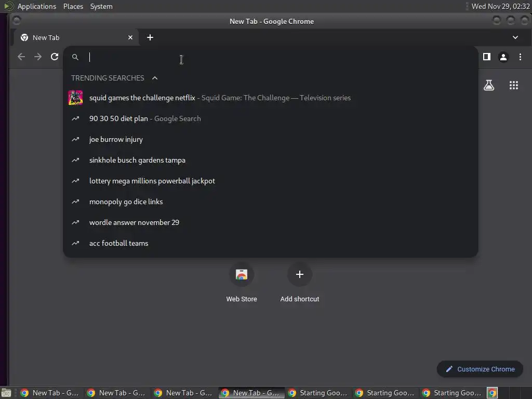Reload the current page
532x399 pixels.
tap(55, 57)
